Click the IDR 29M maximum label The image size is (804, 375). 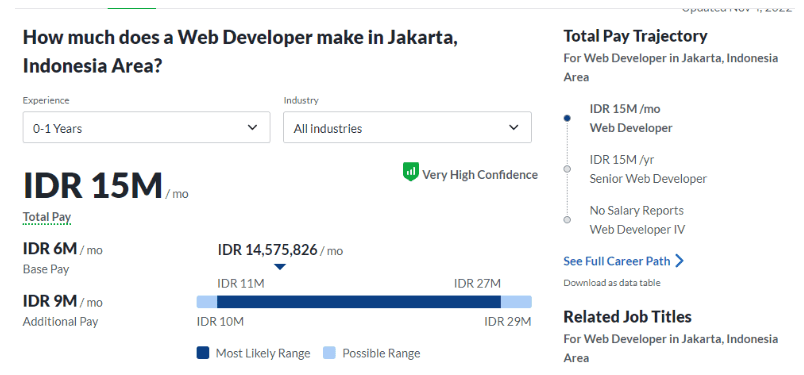(x=508, y=322)
